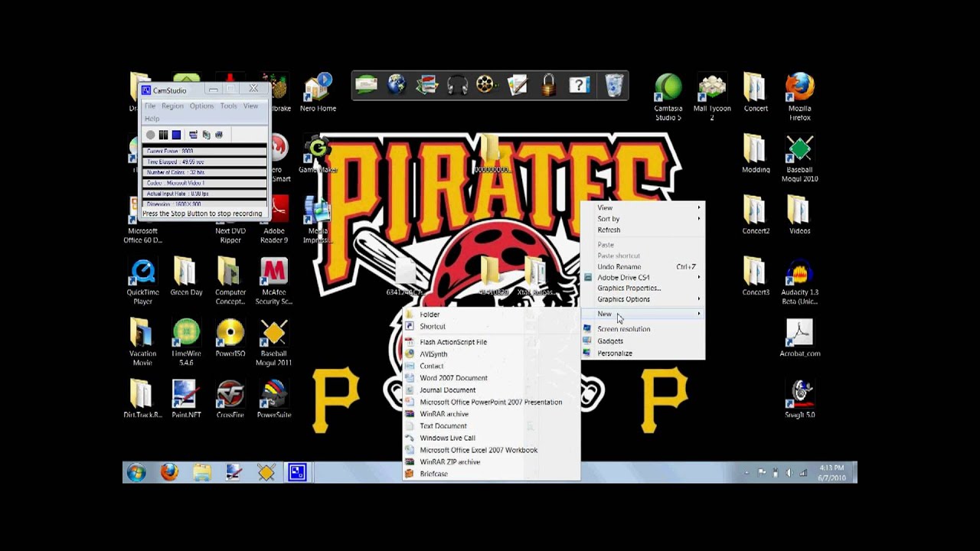The image size is (980, 551).
Task: Select the Audacity 1.3 Beta desktop icon
Action: coord(800,281)
